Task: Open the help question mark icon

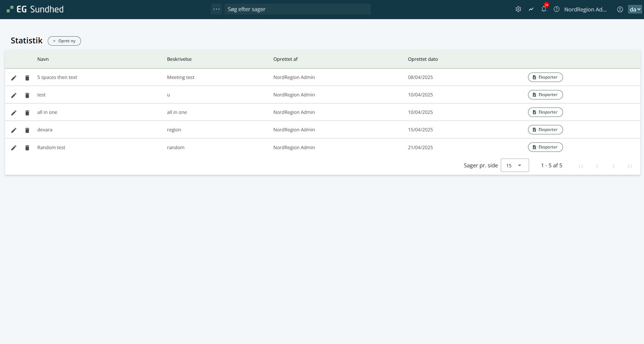Action: [x=557, y=9]
